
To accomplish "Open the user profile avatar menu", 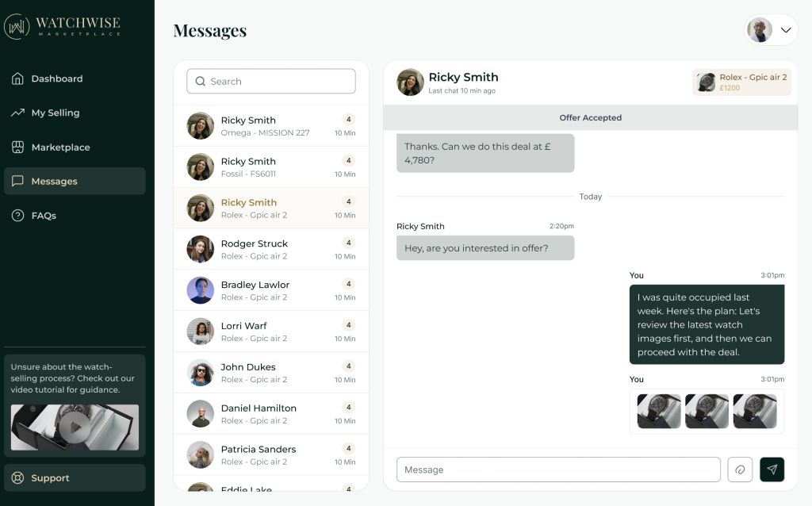I will tap(760, 30).
